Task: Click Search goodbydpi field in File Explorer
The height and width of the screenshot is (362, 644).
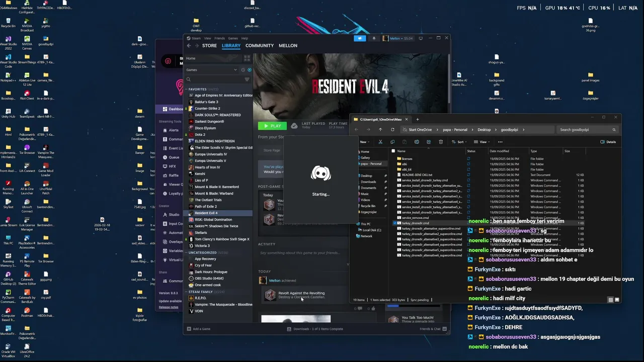Action: click(x=587, y=130)
